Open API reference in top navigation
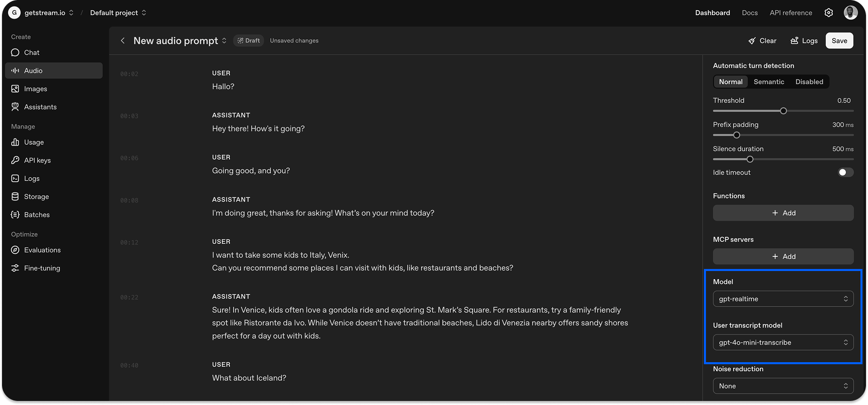The width and height of the screenshot is (868, 405). tap(791, 13)
